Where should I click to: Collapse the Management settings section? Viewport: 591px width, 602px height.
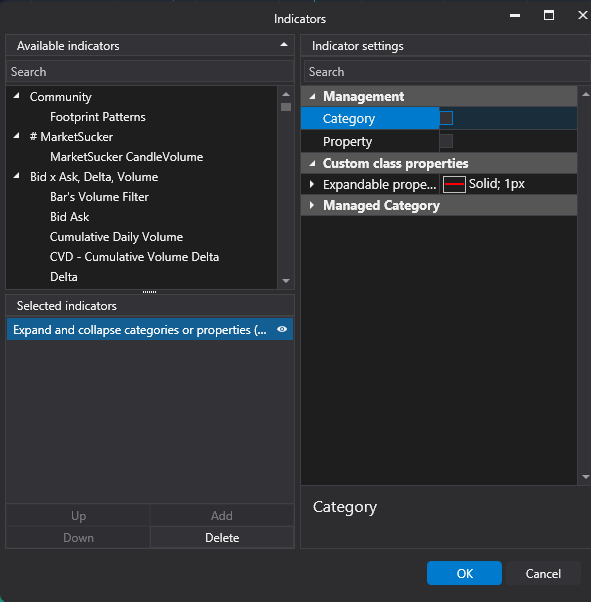pos(312,96)
